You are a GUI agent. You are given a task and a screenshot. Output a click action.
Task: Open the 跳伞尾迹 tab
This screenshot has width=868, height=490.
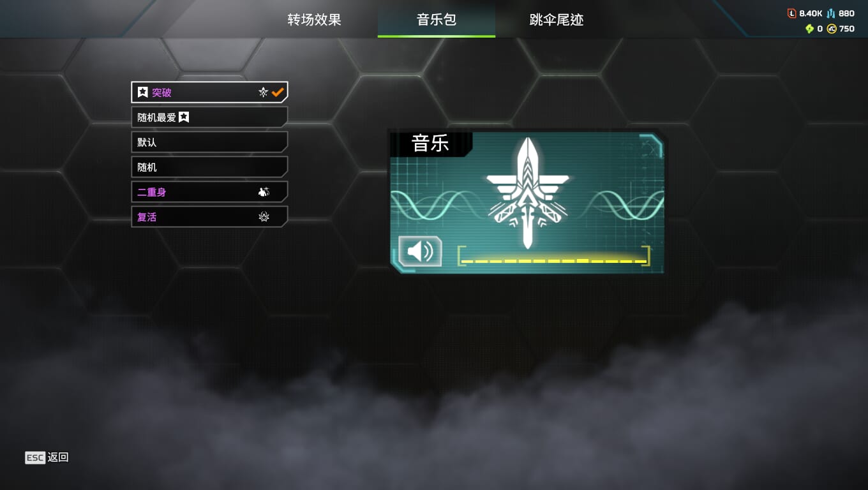coord(557,20)
